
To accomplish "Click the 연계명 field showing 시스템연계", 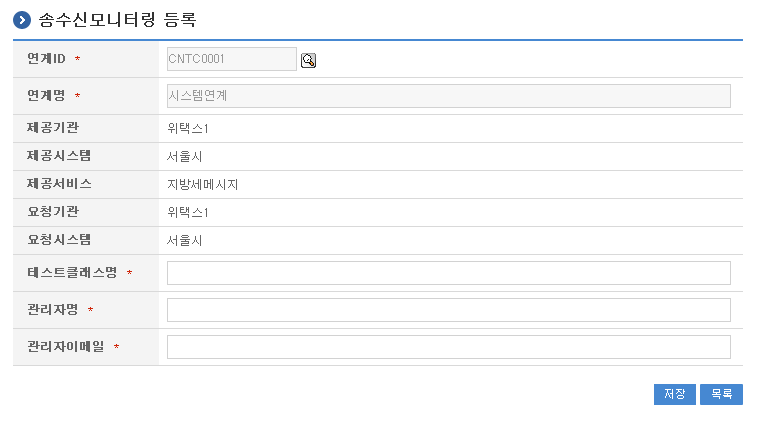I will 448,96.
